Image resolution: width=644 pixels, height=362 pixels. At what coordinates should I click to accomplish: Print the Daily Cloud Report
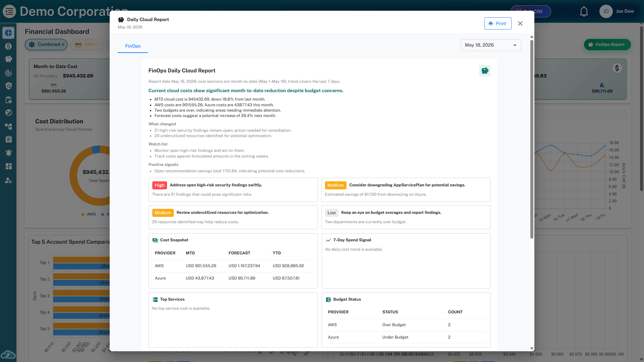[498, 23]
